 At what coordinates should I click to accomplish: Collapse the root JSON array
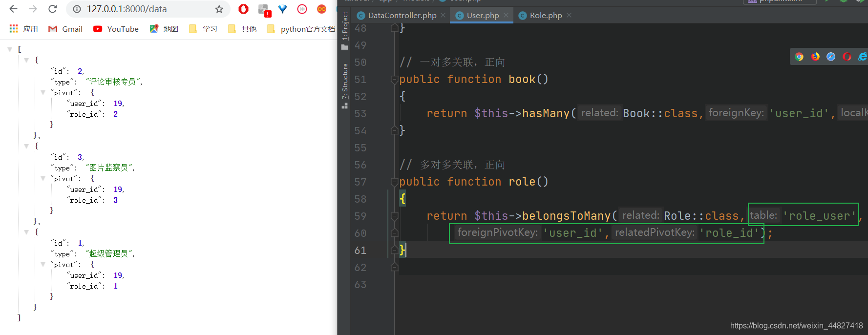coord(10,49)
